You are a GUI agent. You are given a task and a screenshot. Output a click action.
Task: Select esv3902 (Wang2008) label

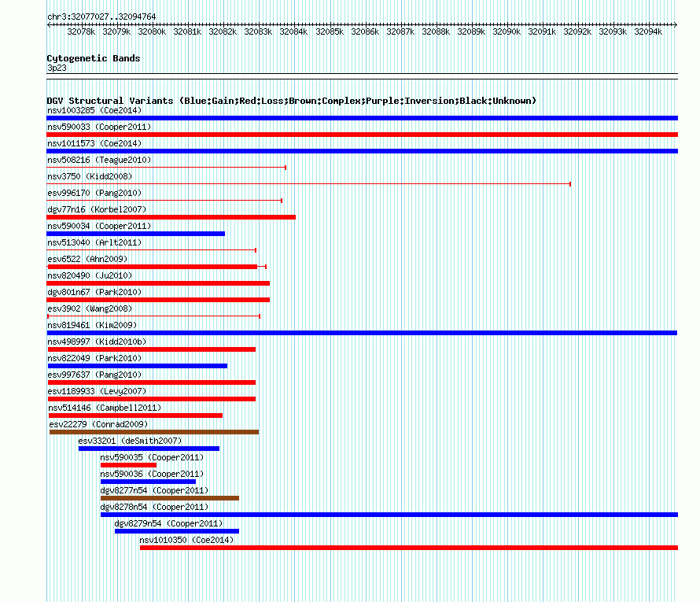click(x=90, y=308)
